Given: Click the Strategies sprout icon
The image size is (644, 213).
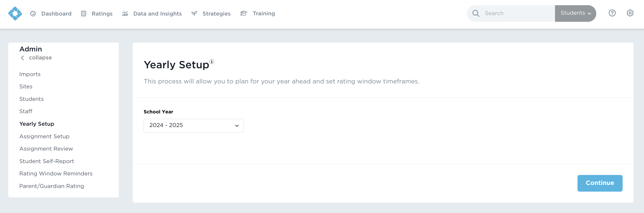Looking at the screenshot, I should tap(194, 13).
